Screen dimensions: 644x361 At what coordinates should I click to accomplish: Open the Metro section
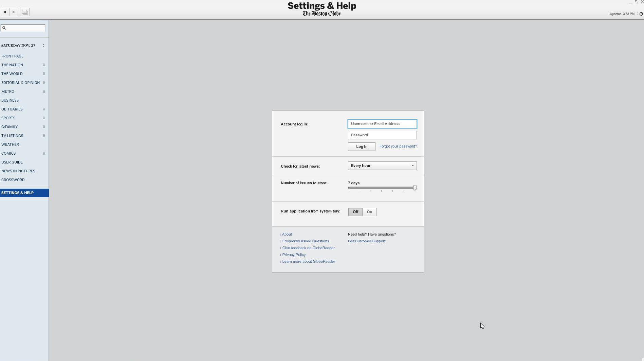pyautogui.click(x=8, y=91)
